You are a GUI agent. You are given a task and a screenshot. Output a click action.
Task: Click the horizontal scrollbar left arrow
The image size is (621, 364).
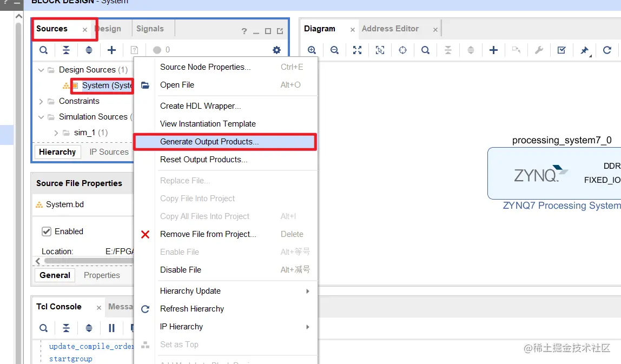coord(38,261)
